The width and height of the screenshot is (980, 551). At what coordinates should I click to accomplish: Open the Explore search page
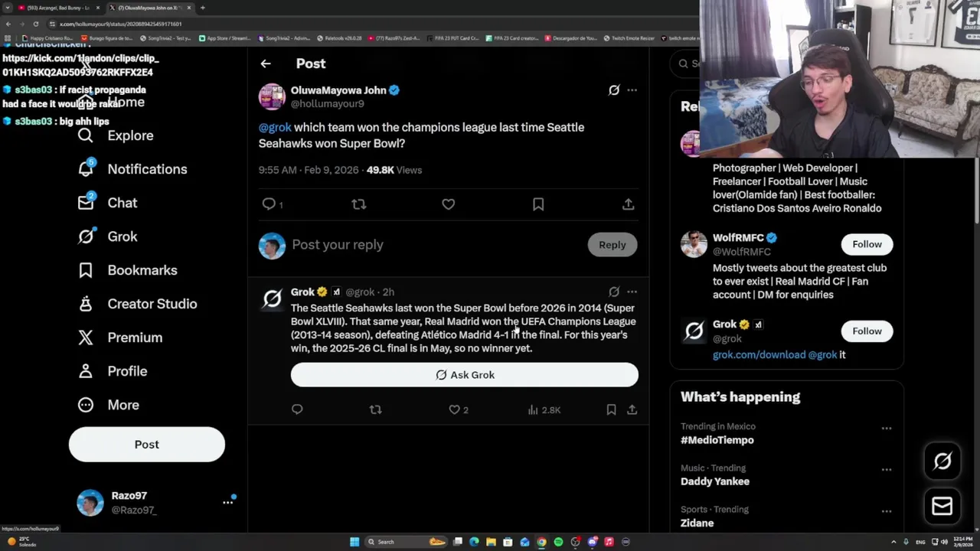click(x=116, y=135)
